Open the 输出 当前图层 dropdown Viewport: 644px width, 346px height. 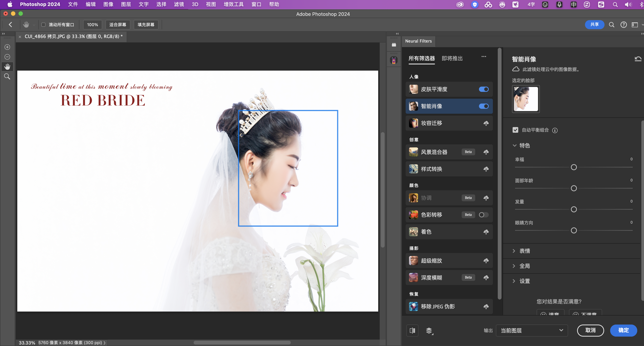point(532,331)
